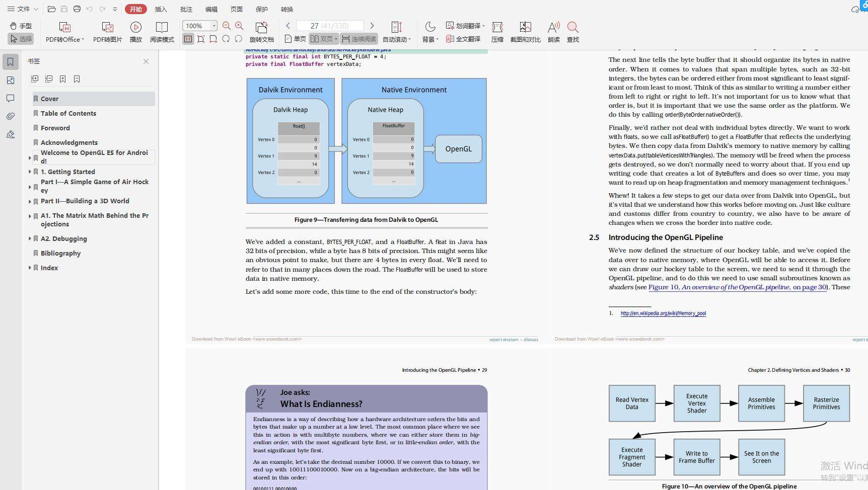The width and height of the screenshot is (868, 490).
Task: Open the attachments paperclip sidebar icon
Action: point(11,116)
